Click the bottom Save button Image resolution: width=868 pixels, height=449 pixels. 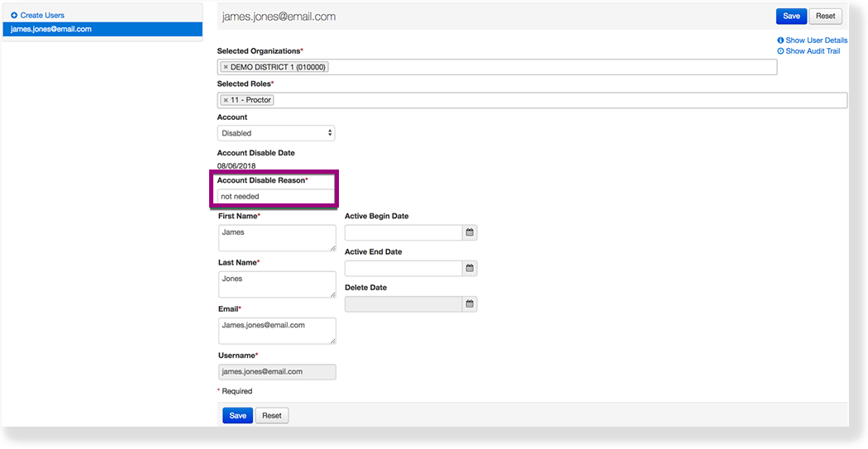(x=238, y=416)
